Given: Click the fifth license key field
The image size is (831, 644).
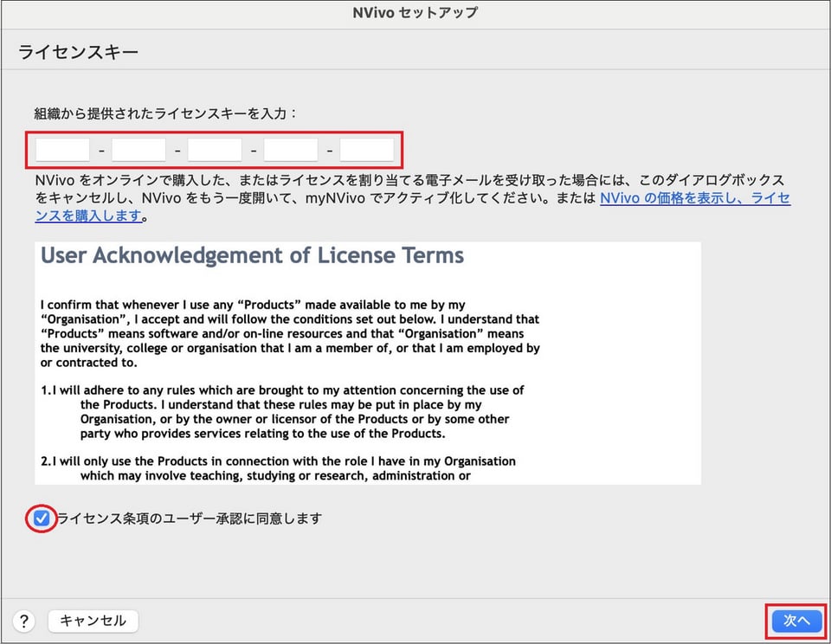Looking at the screenshot, I should [x=367, y=150].
